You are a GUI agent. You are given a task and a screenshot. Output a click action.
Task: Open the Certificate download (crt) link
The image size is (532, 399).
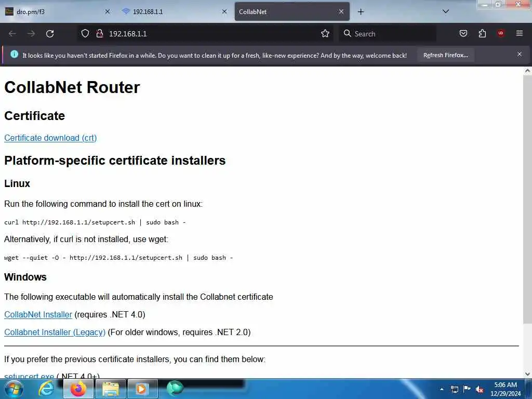click(50, 138)
